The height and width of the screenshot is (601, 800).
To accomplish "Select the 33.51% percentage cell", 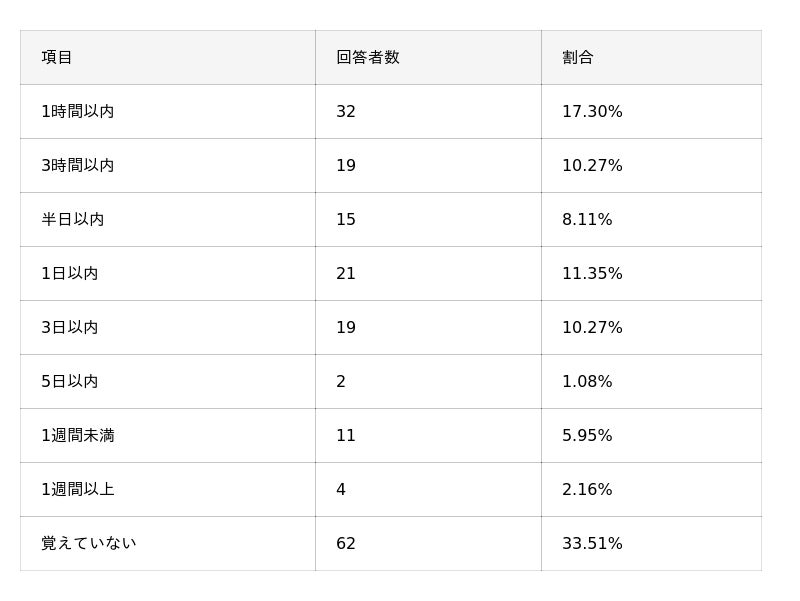I will click(592, 544).
